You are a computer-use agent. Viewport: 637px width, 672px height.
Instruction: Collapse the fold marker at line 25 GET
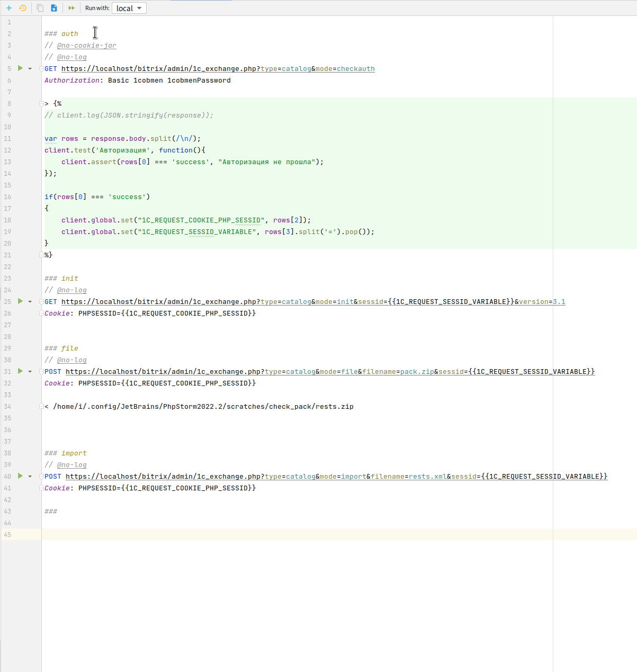[x=41, y=302]
